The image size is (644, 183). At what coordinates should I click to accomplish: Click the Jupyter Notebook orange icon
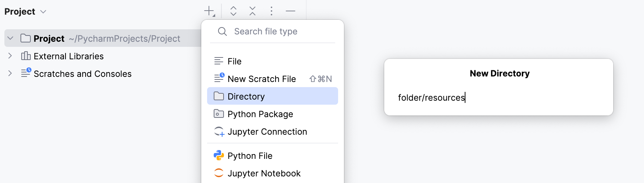tap(219, 173)
